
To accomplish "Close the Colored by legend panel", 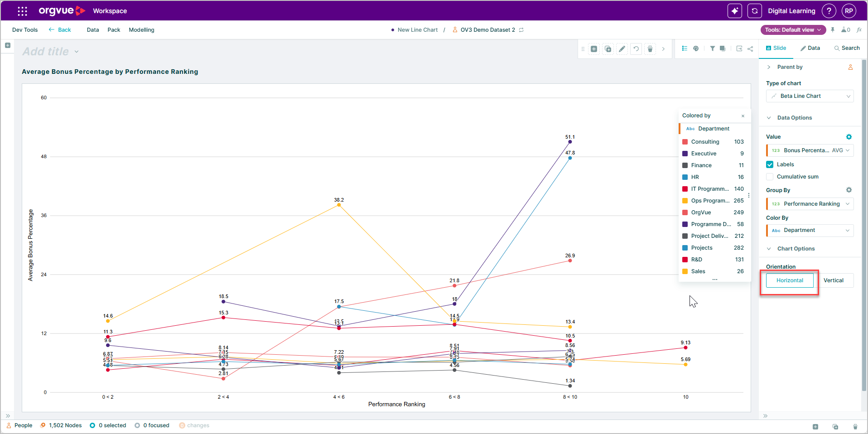I will coord(743,116).
